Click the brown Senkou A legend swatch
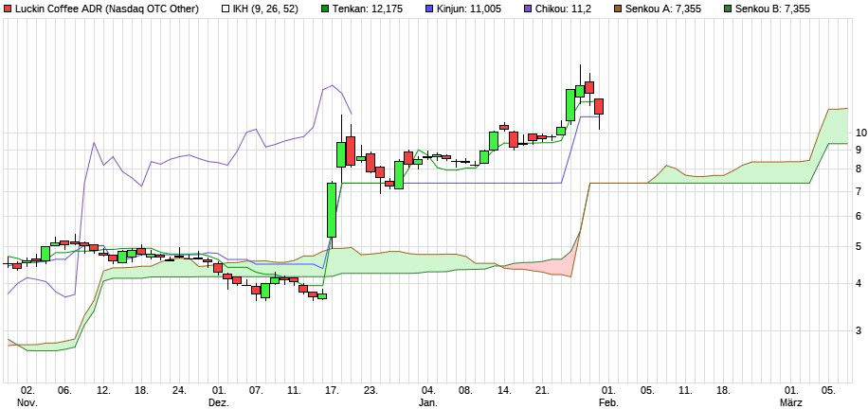 (x=619, y=9)
